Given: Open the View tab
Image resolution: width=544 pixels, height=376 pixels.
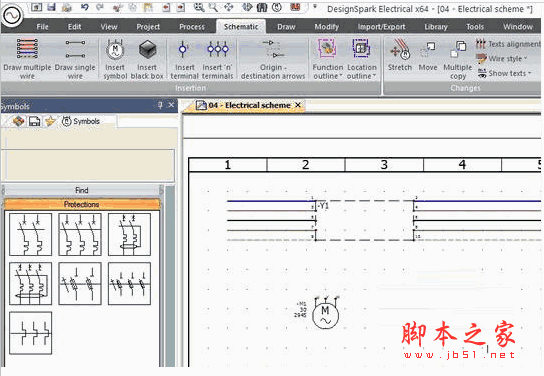Looking at the screenshot, I should pos(109,27).
